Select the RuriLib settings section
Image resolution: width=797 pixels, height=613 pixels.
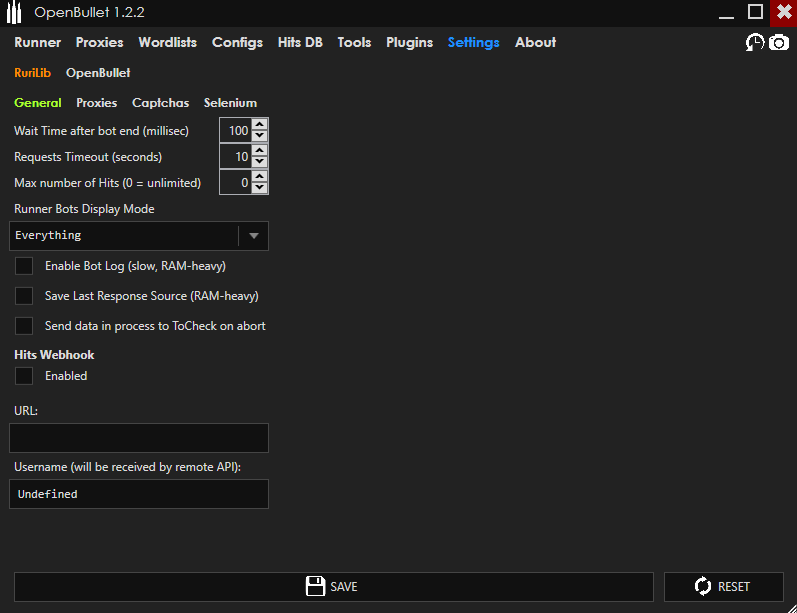(x=33, y=73)
